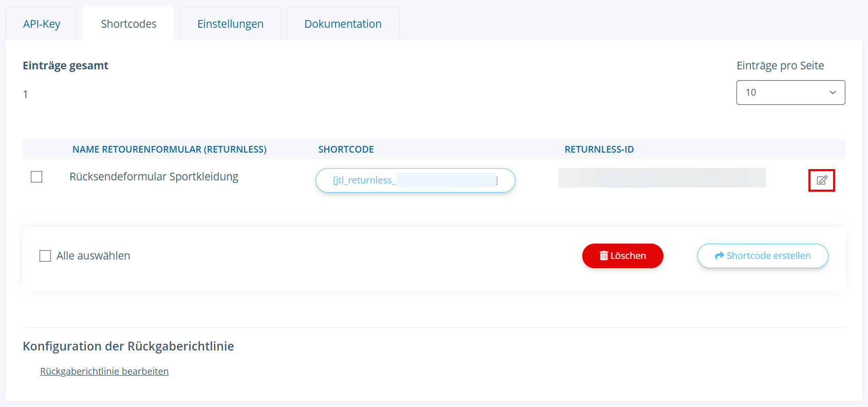Click the SHORTCODE column header
This screenshot has height=407, width=868.
click(x=346, y=150)
